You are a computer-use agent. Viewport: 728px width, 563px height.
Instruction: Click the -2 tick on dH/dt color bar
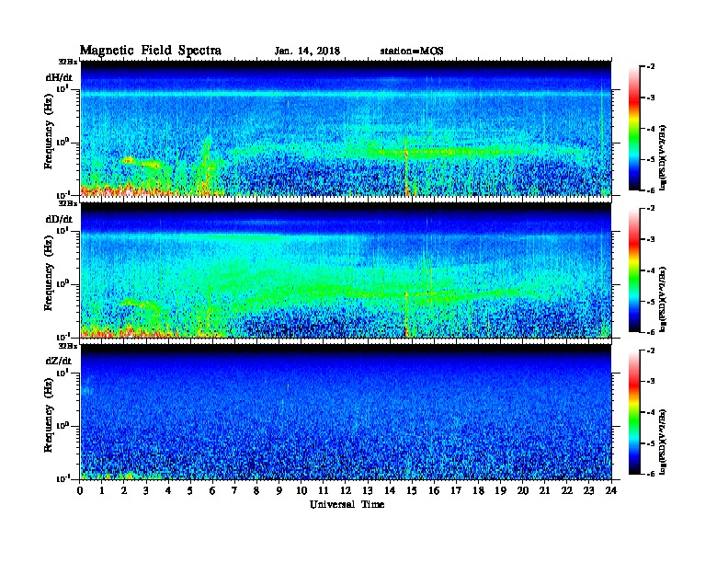tap(651, 67)
